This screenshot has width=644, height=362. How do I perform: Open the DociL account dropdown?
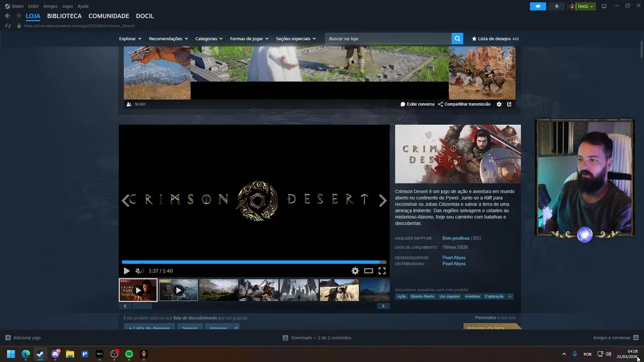coord(582,6)
